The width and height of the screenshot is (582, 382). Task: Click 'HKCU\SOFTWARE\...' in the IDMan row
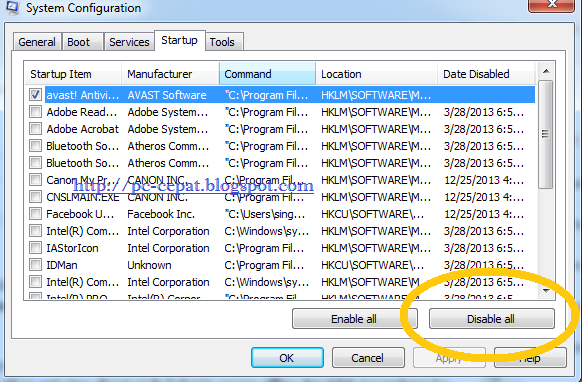click(x=373, y=265)
